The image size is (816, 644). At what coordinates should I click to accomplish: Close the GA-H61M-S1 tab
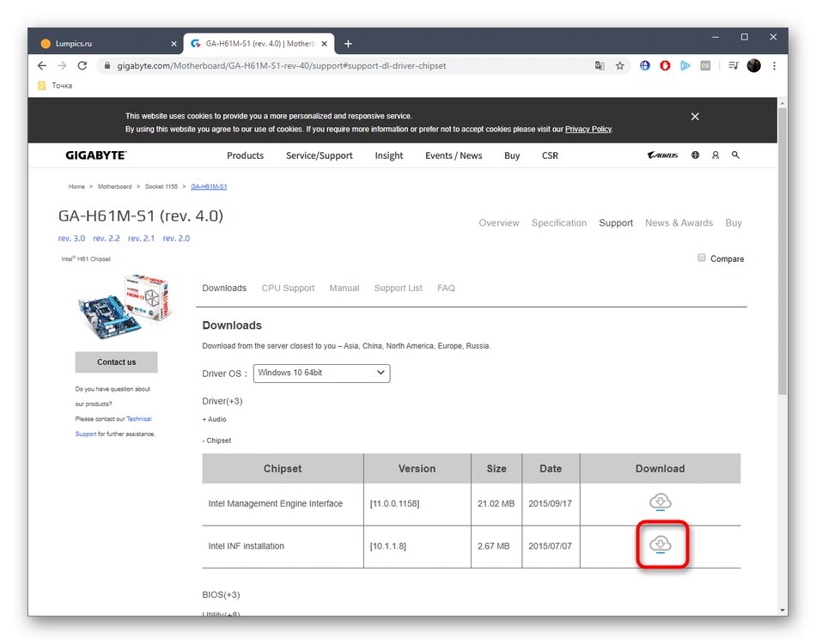(x=324, y=44)
